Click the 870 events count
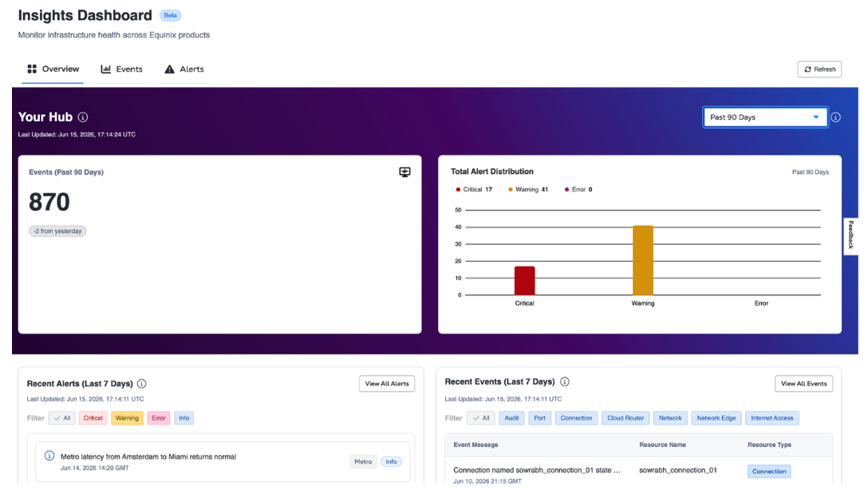This screenshot has height=490, width=868. tap(49, 202)
